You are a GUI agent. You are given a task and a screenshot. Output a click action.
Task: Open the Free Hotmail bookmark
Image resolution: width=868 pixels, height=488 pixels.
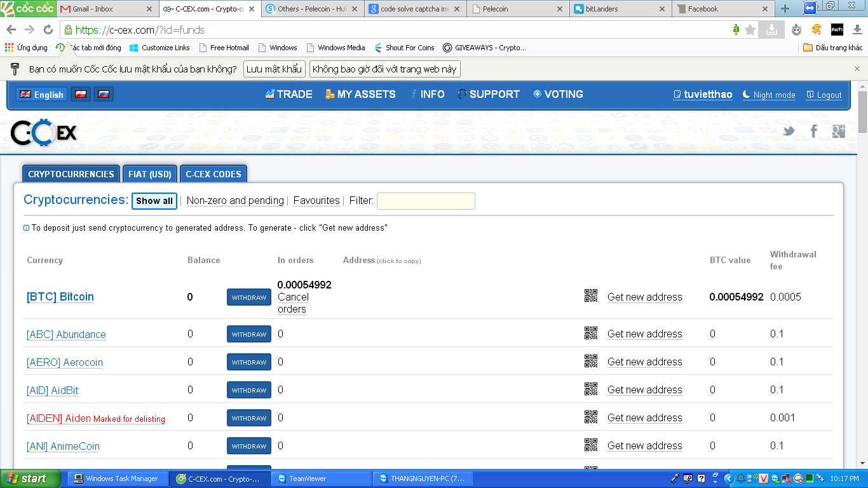tap(224, 48)
